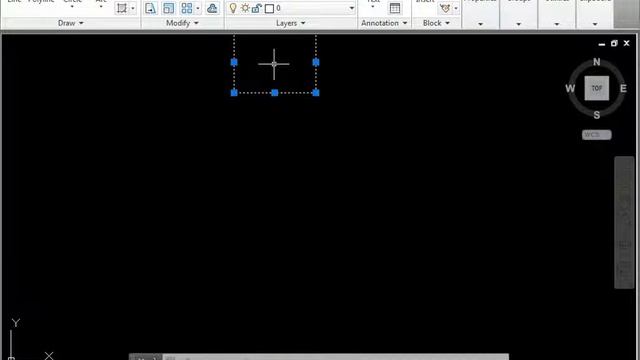Expand the Layers panel
Viewport: 640px width, 360px height.
[x=291, y=23]
